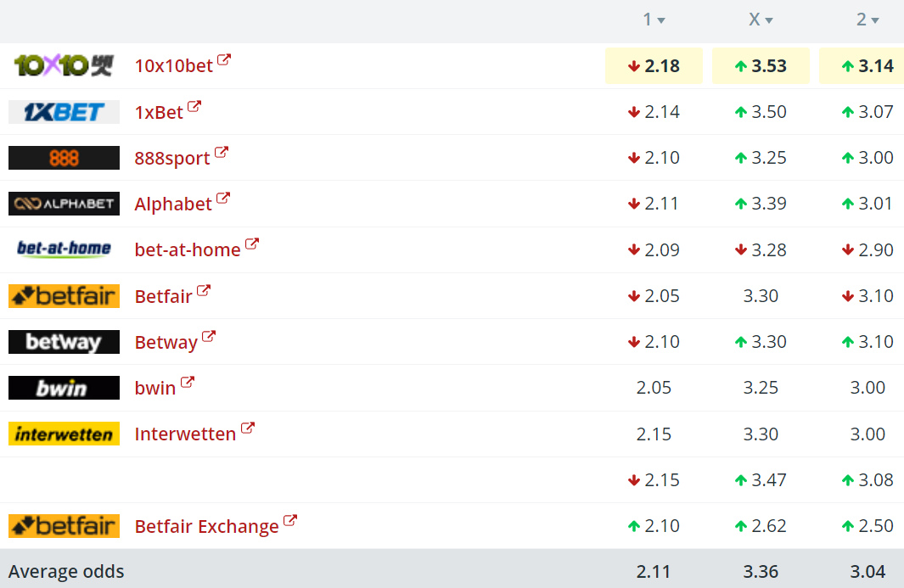Click the bwin logo image

64,388
